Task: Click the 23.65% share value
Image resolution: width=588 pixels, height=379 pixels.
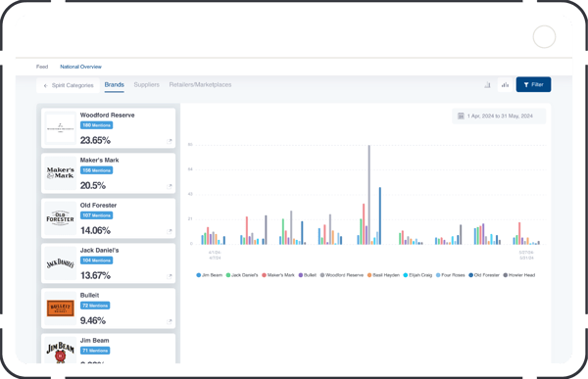Action: point(95,141)
